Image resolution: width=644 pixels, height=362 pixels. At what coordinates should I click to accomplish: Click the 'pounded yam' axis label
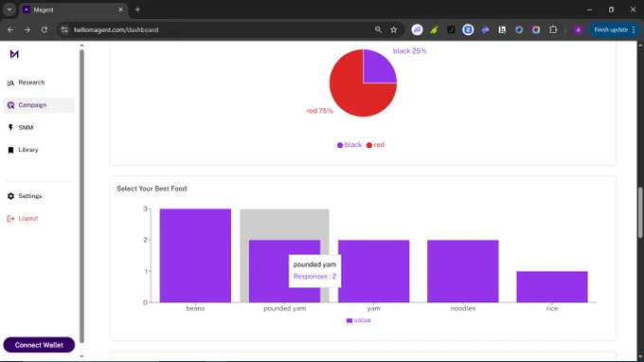click(285, 309)
